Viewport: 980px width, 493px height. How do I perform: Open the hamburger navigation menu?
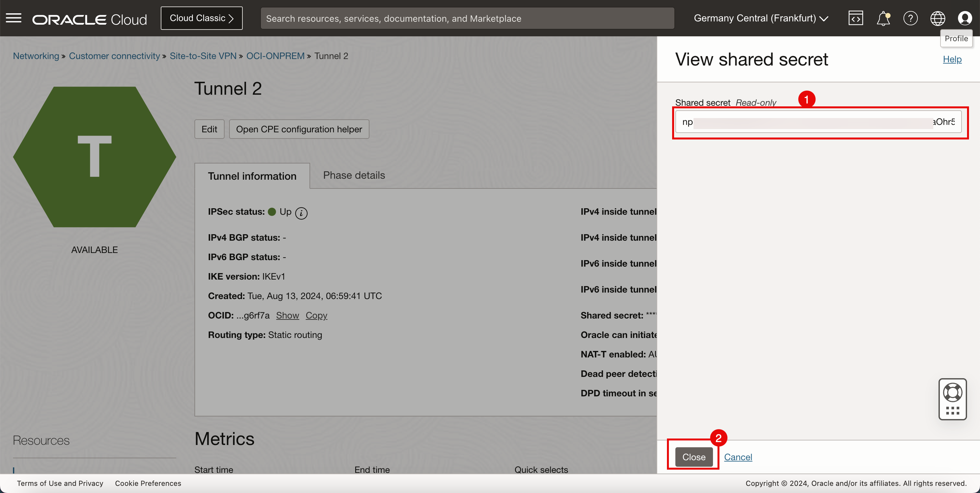coord(14,18)
